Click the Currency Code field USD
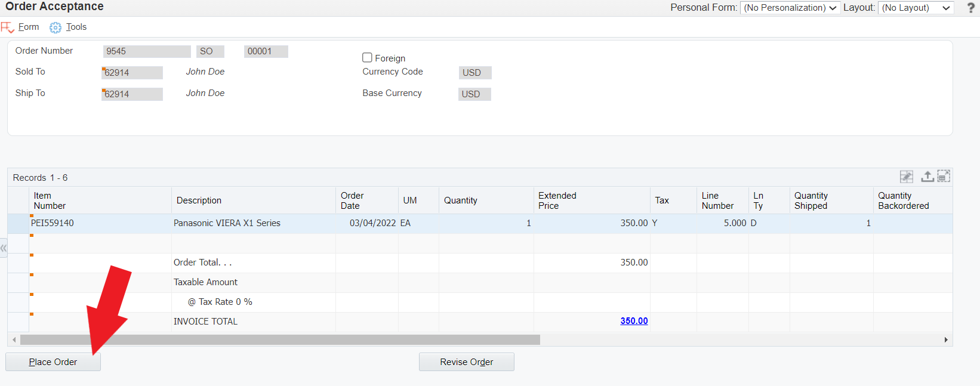980x386 pixels. tap(475, 73)
